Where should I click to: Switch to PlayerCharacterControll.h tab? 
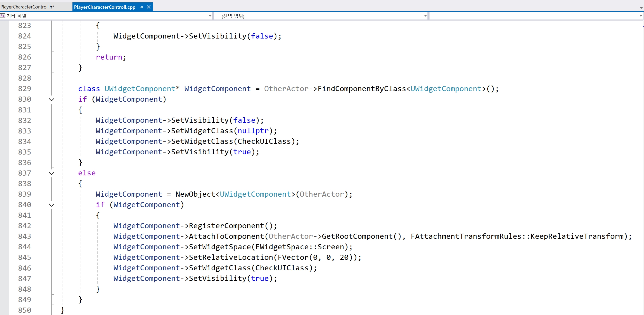point(27,7)
